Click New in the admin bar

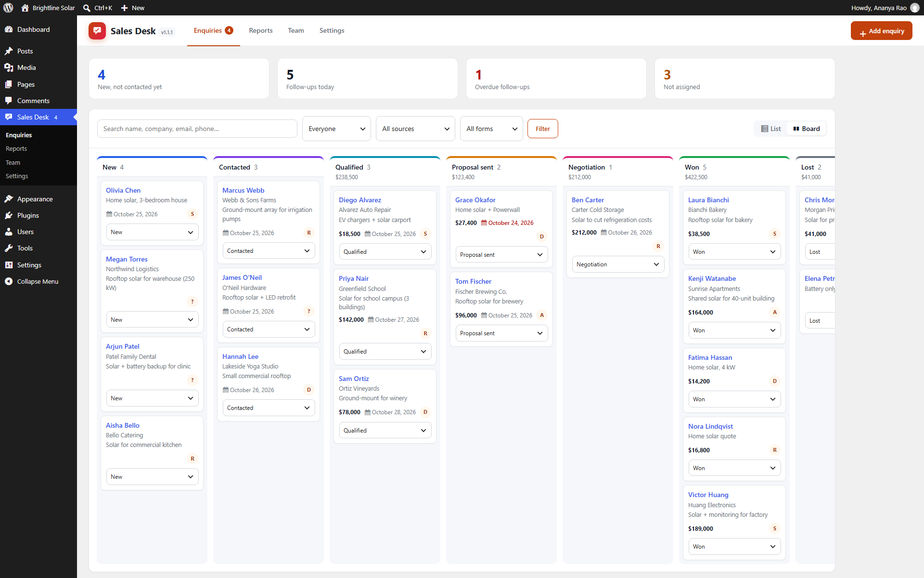click(x=132, y=8)
